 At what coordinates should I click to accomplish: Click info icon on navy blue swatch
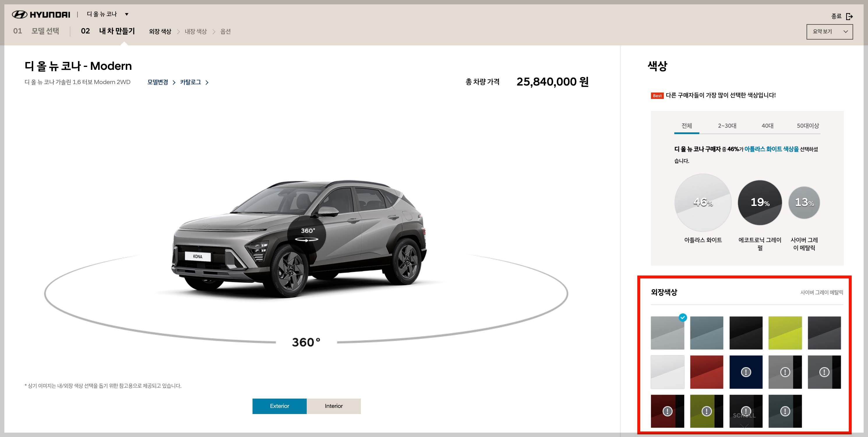(746, 372)
